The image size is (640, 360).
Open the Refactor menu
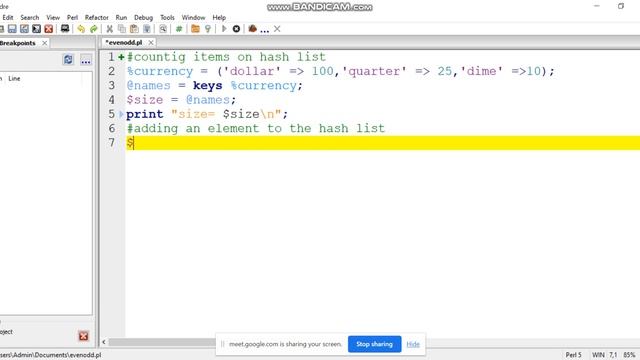(x=97, y=18)
